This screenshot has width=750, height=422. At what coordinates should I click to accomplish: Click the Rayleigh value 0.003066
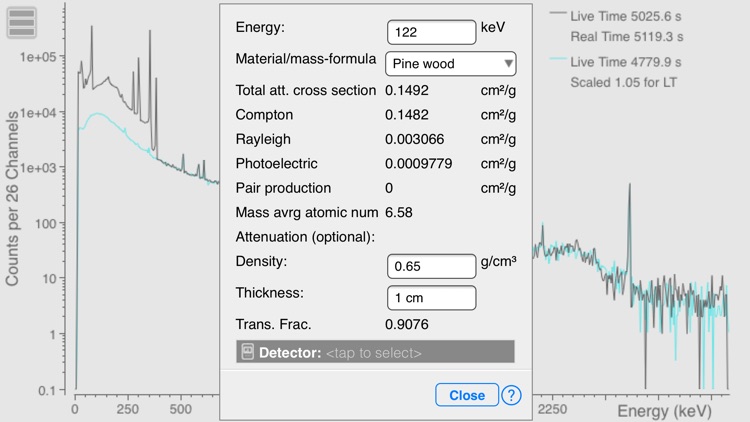click(x=414, y=139)
